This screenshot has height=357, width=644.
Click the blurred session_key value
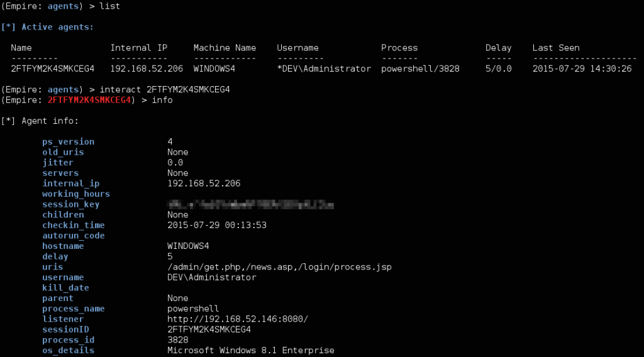click(250, 204)
